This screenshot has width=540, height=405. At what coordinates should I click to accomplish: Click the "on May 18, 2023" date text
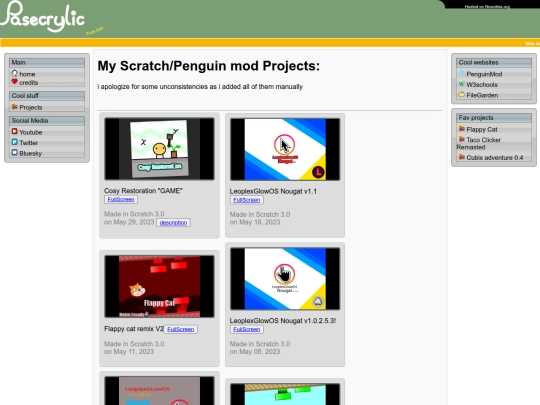[x=255, y=222]
